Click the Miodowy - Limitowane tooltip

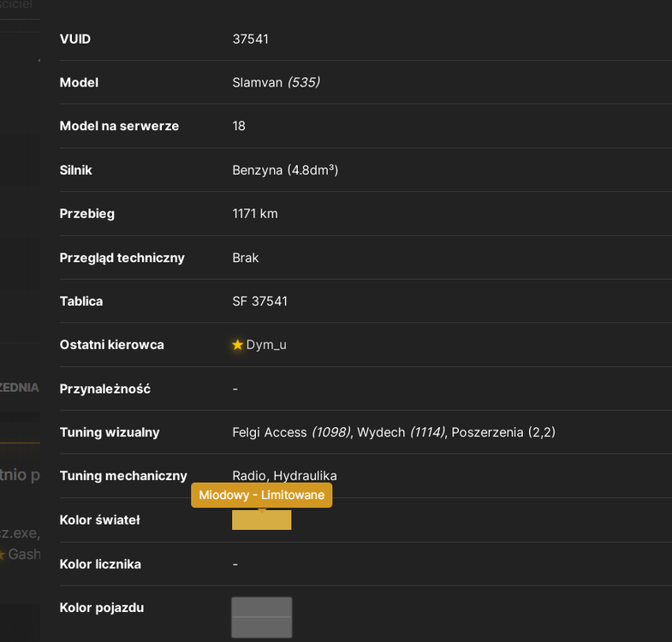pyautogui.click(x=261, y=495)
